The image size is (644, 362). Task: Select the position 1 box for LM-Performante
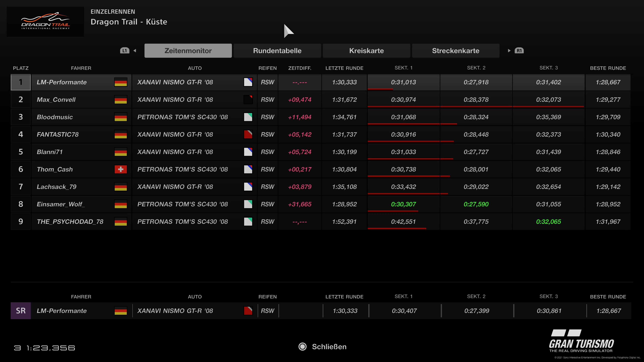(21, 82)
